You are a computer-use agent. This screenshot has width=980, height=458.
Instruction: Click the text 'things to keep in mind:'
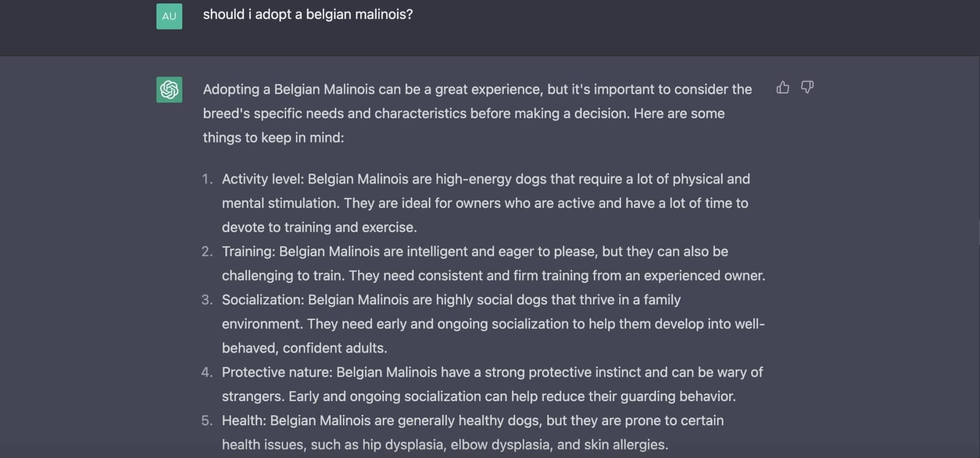pyautogui.click(x=273, y=138)
